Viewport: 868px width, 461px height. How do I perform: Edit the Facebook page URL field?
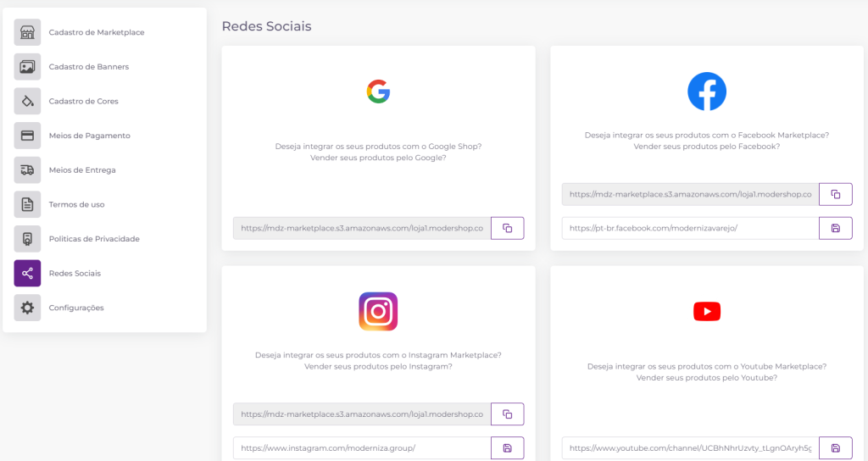[x=690, y=228]
